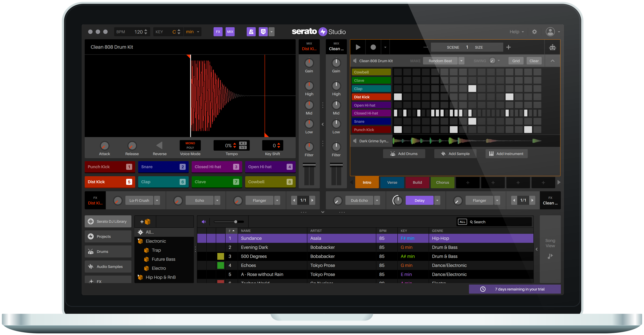This screenshot has height=335, width=644.
Task: Open the settings gear icon
Action: tap(535, 32)
